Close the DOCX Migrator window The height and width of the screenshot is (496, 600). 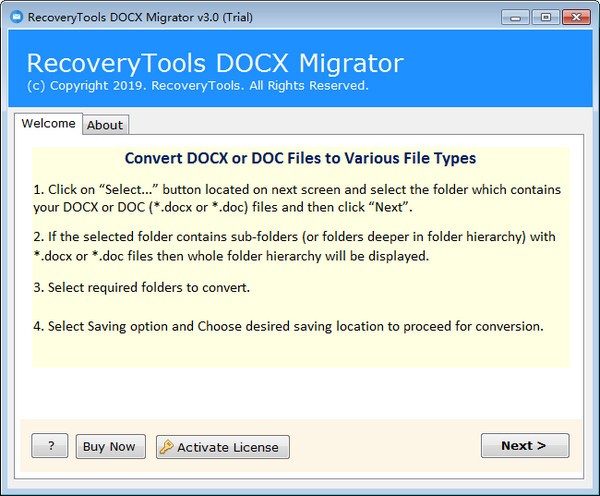(x=575, y=17)
